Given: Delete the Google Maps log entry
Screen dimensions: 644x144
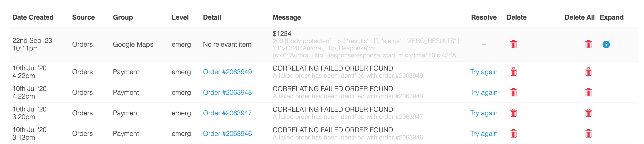Looking at the screenshot, I should click(514, 44).
